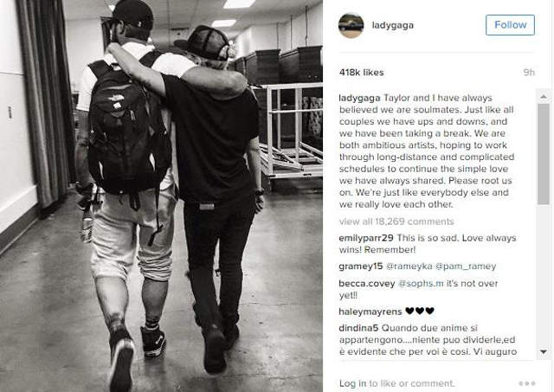Click the comments scrollbar thumb
The height and width of the screenshot is (392, 554).
(x=544, y=154)
